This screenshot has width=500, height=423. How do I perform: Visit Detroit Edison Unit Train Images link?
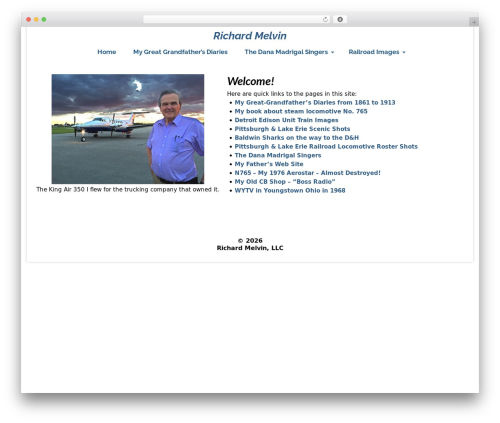[x=286, y=120]
